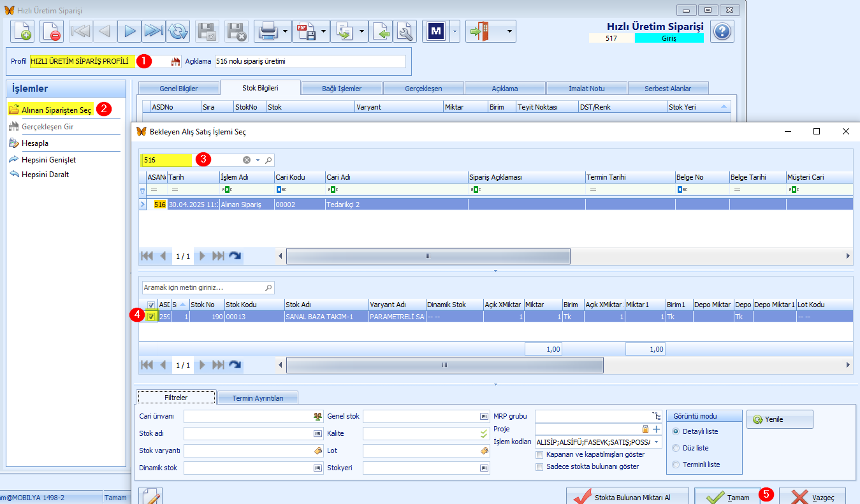Click the printer icon in toolbar

268,31
